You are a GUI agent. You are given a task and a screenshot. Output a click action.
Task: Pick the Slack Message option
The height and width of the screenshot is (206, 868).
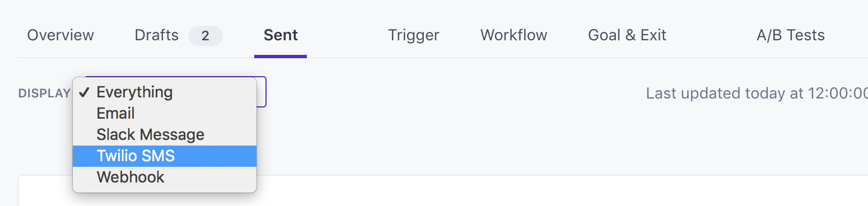165,134
